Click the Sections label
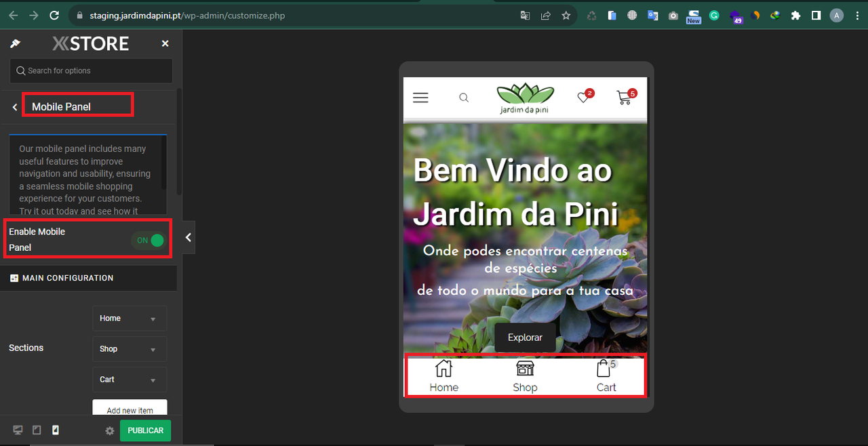Image resolution: width=868 pixels, height=446 pixels. tap(26, 348)
